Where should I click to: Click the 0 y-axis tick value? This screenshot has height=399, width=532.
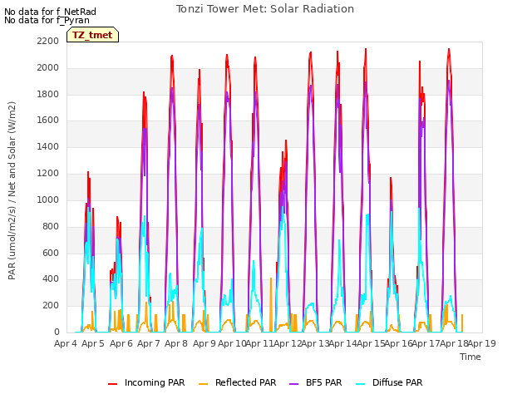click(57, 332)
